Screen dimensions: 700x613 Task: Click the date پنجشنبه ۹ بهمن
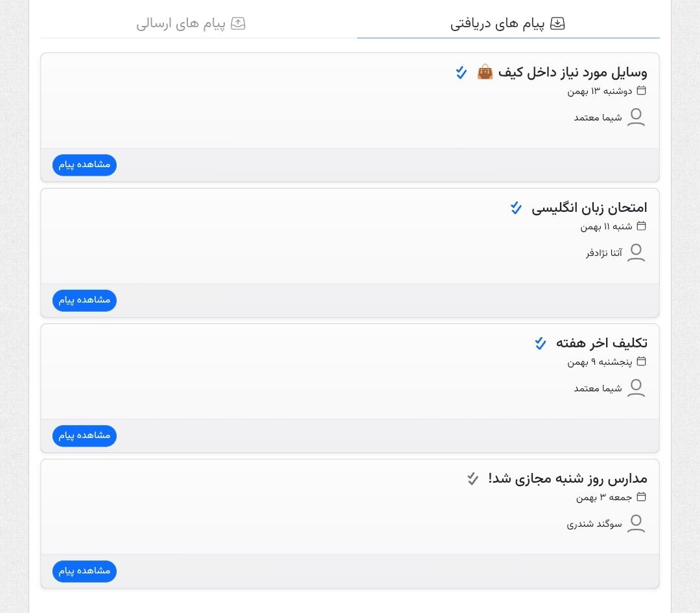[x=600, y=362]
